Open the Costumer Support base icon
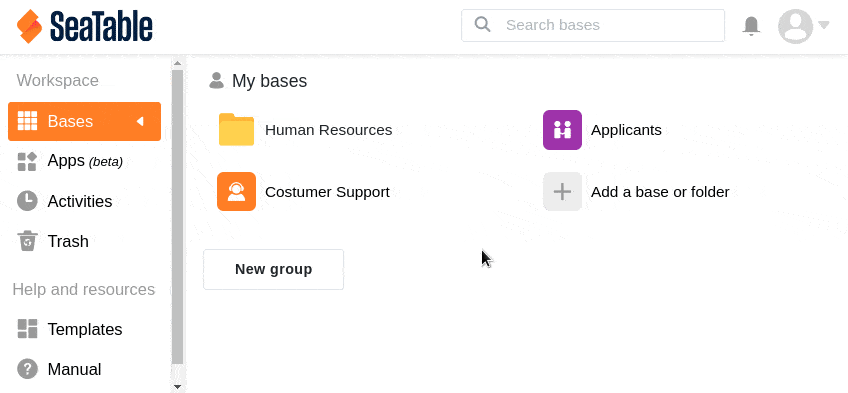The height and width of the screenshot is (393, 848). tap(236, 191)
